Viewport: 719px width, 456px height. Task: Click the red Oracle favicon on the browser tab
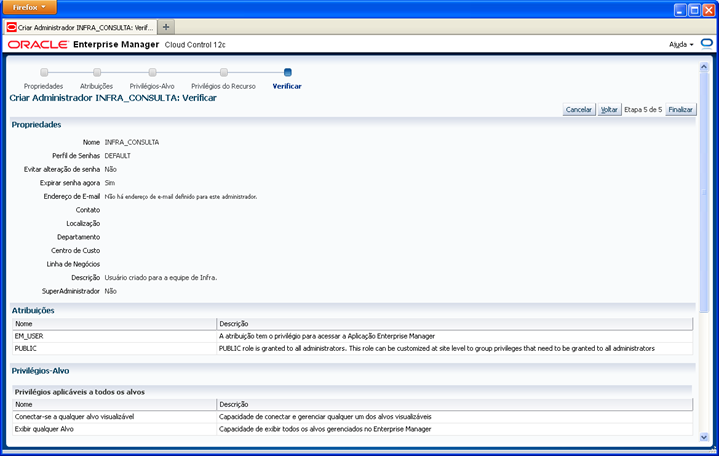tap(11, 28)
